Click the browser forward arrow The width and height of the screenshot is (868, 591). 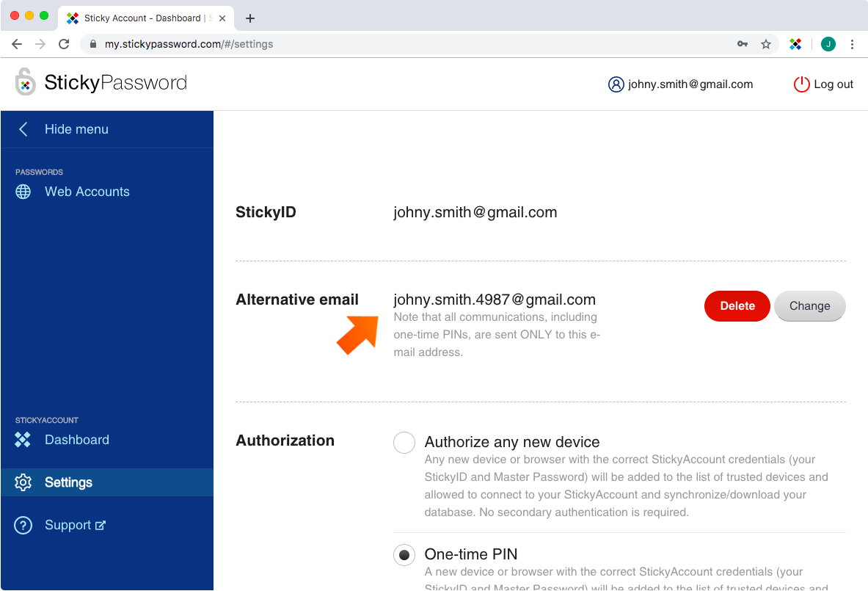(x=40, y=44)
